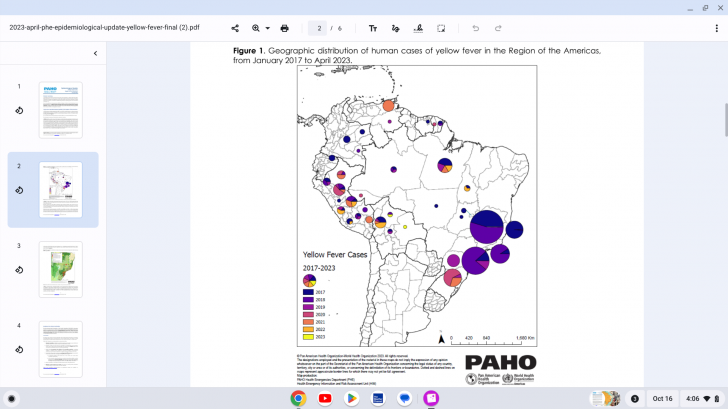Image resolution: width=728 pixels, height=409 pixels.
Task: Click the add image tool icon
Action: 441,28
